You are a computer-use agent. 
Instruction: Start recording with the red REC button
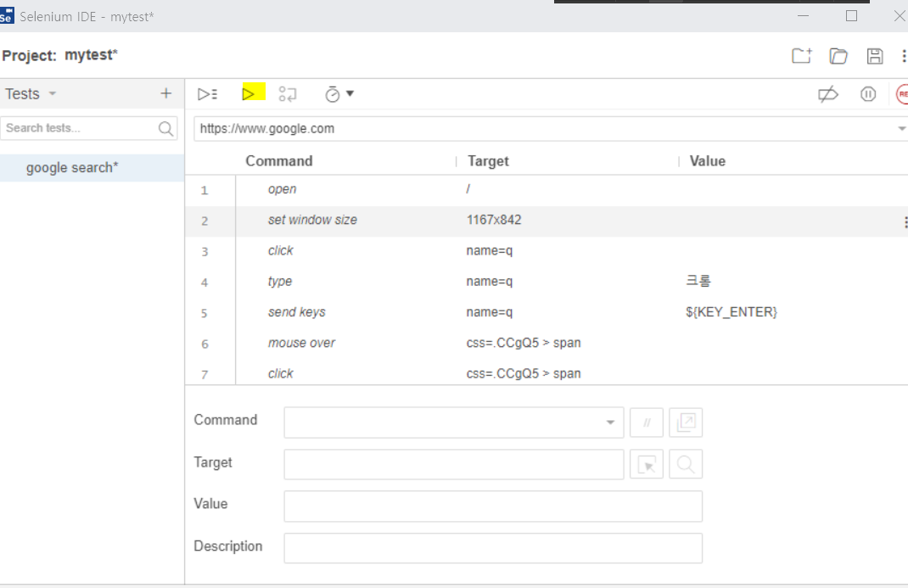pyautogui.click(x=902, y=94)
